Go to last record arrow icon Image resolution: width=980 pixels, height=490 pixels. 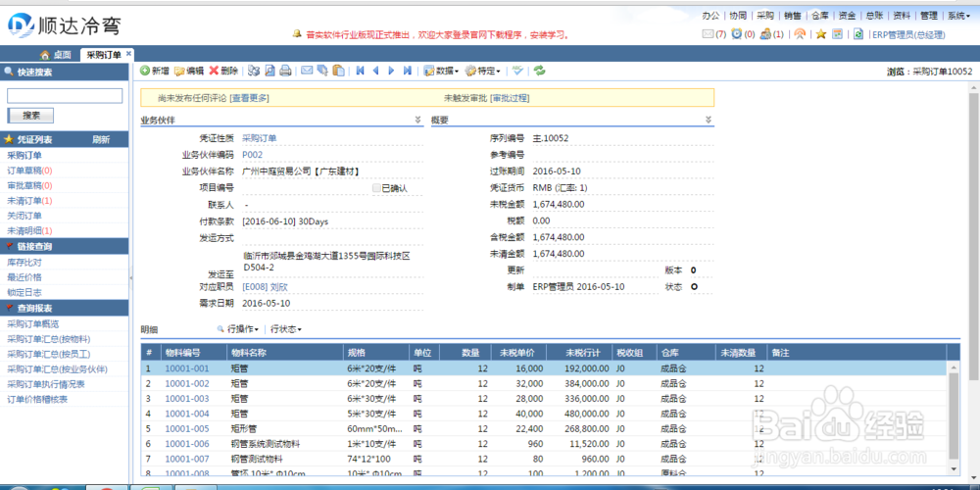[407, 71]
